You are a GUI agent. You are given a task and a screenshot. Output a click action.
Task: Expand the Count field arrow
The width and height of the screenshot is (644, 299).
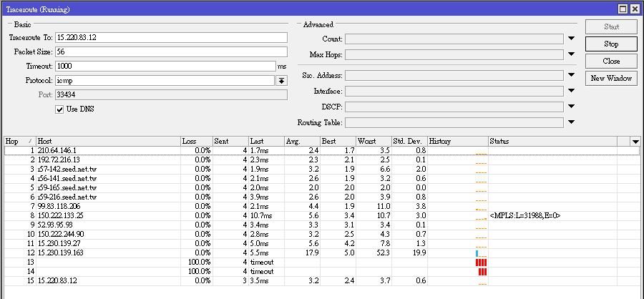[571, 39]
